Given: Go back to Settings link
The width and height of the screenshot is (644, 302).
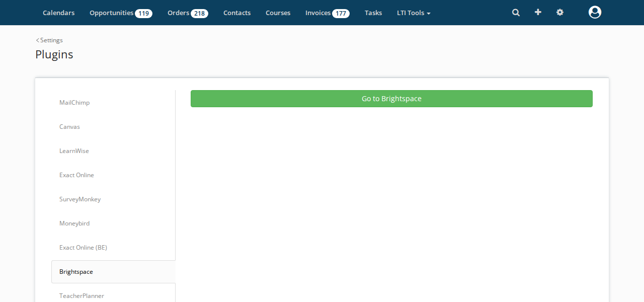Looking at the screenshot, I should (49, 40).
